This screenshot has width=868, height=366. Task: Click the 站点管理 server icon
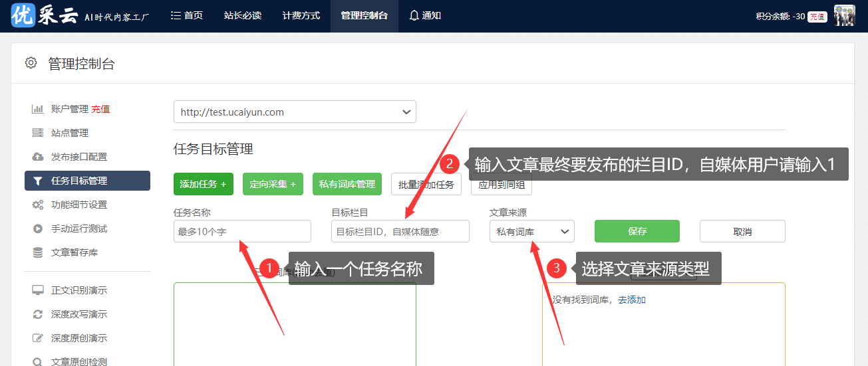pos(38,133)
